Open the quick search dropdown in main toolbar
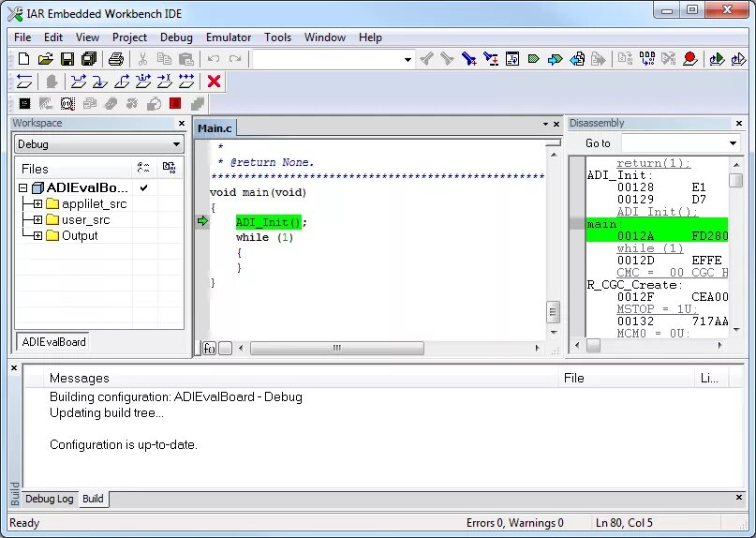This screenshot has width=756, height=538. pyautogui.click(x=408, y=59)
